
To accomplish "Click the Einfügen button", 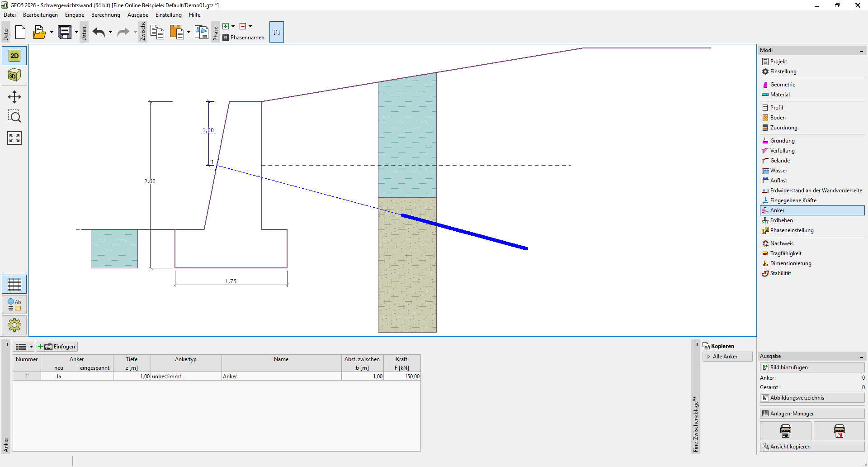I will point(57,347).
